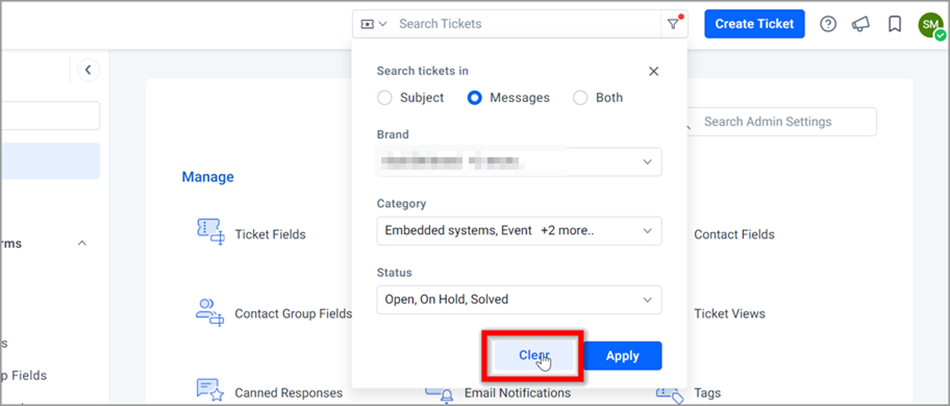The image size is (950, 406).
Task: Open the Status dropdown
Action: pos(519,299)
